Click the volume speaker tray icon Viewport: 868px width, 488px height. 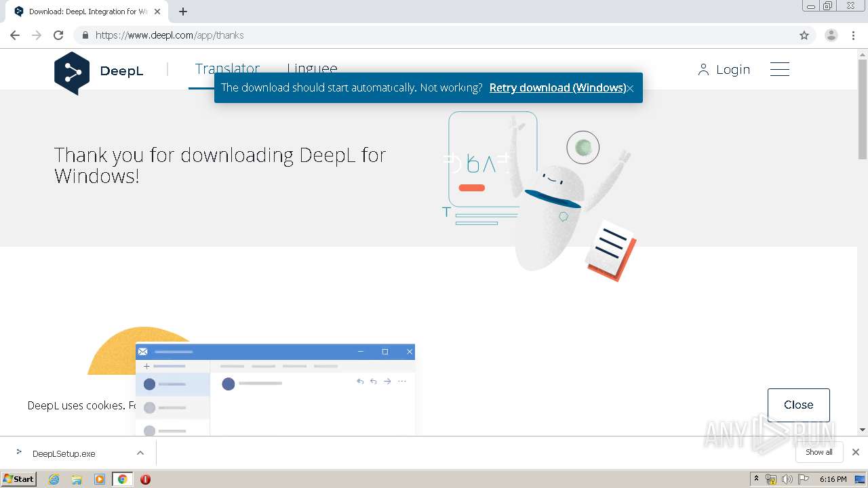click(787, 479)
